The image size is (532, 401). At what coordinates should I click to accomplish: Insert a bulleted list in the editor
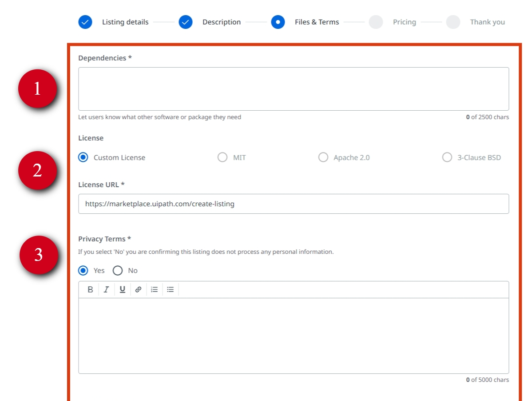click(170, 289)
